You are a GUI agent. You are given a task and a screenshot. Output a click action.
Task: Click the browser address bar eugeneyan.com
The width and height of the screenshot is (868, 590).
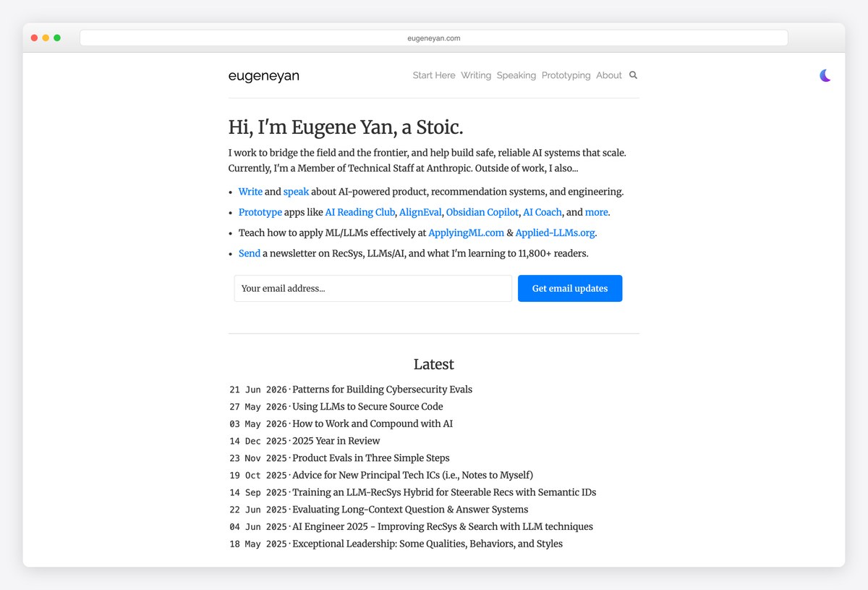(434, 38)
